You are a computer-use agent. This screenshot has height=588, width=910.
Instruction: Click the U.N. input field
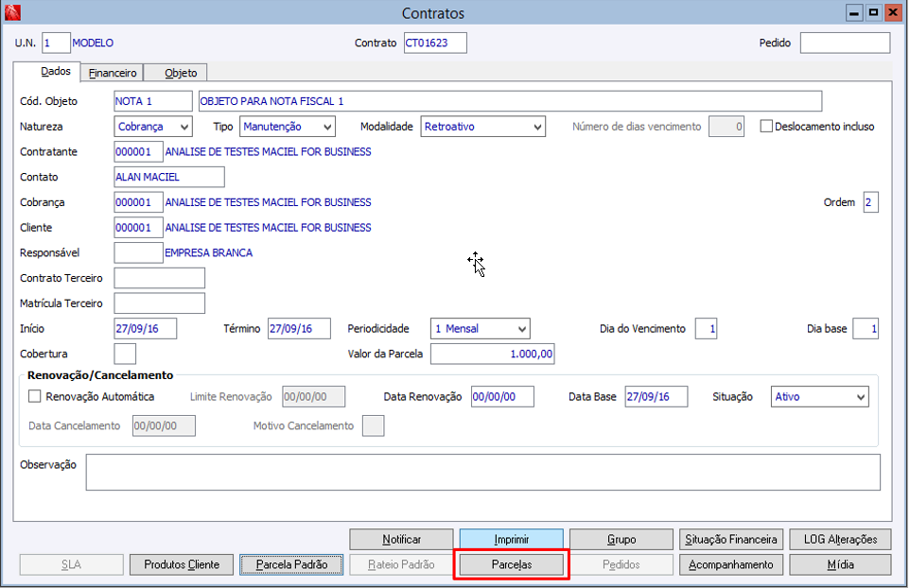click(57, 43)
